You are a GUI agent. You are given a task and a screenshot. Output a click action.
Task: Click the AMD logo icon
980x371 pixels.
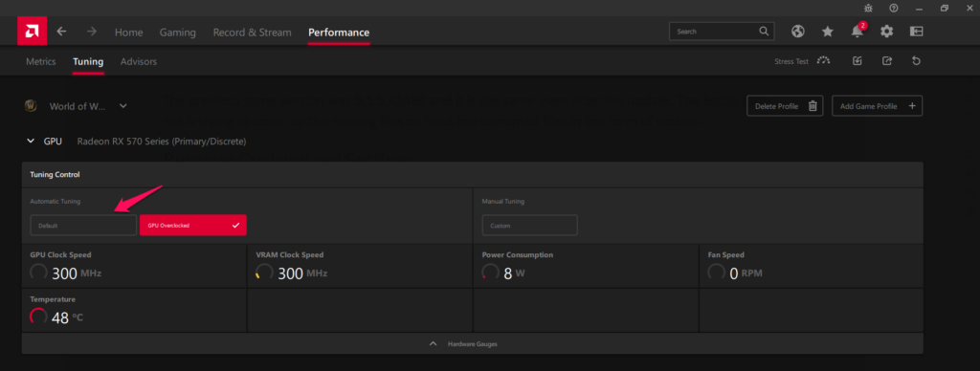tap(32, 32)
